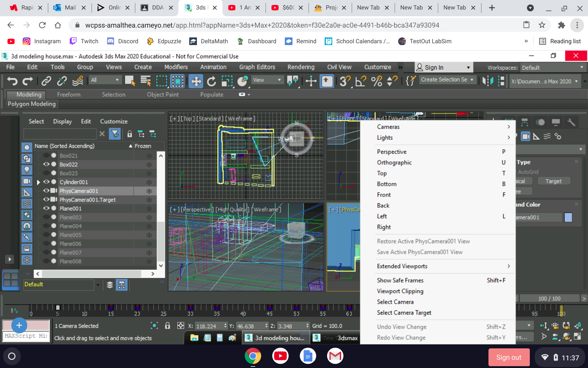The image size is (588, 368).
Task: Select the Cameras category in Create panel
Action: point(526,136)
